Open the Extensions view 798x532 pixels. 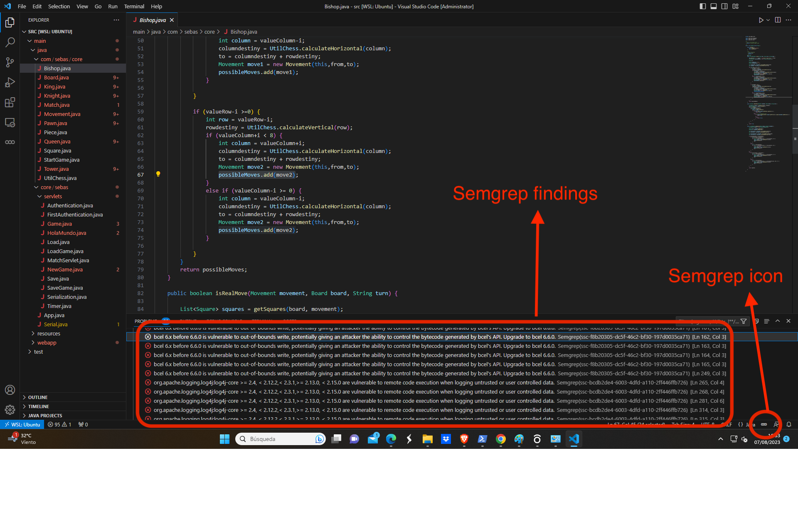[x=10, y=102]
